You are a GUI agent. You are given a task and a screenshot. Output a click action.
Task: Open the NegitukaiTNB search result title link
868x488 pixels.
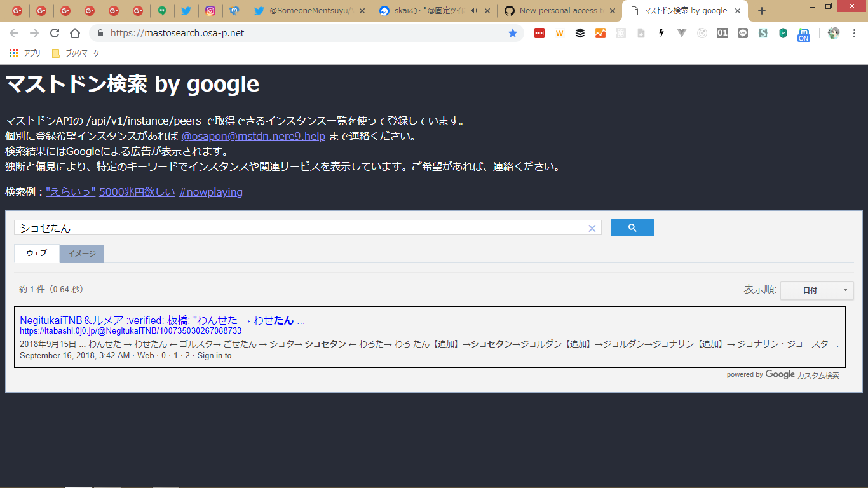click(x=162, y=320)
